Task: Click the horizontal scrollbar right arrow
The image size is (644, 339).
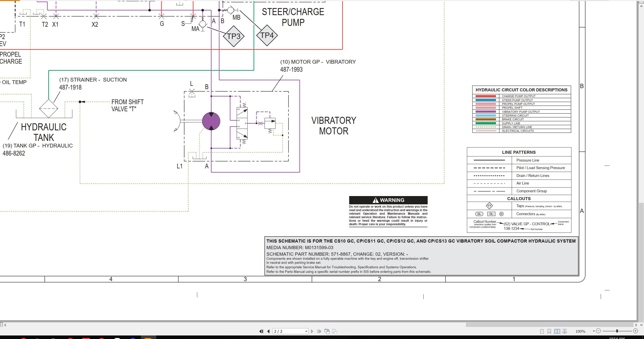Action: [636, 325]
